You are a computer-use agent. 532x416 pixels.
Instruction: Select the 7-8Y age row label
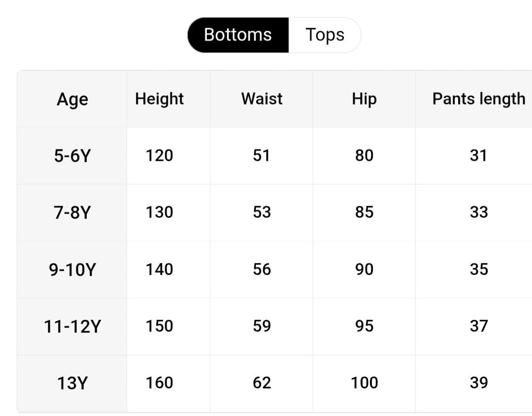tap(72, 213)
